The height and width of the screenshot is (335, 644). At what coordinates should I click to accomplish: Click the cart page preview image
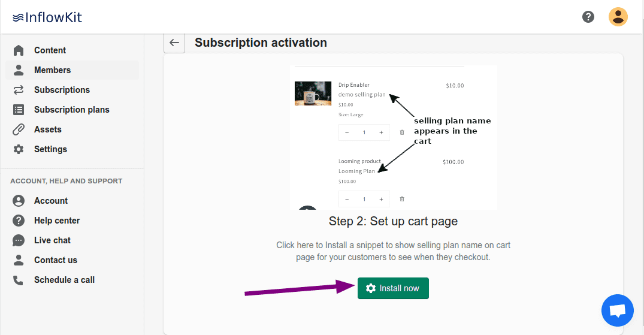point(393,137)
